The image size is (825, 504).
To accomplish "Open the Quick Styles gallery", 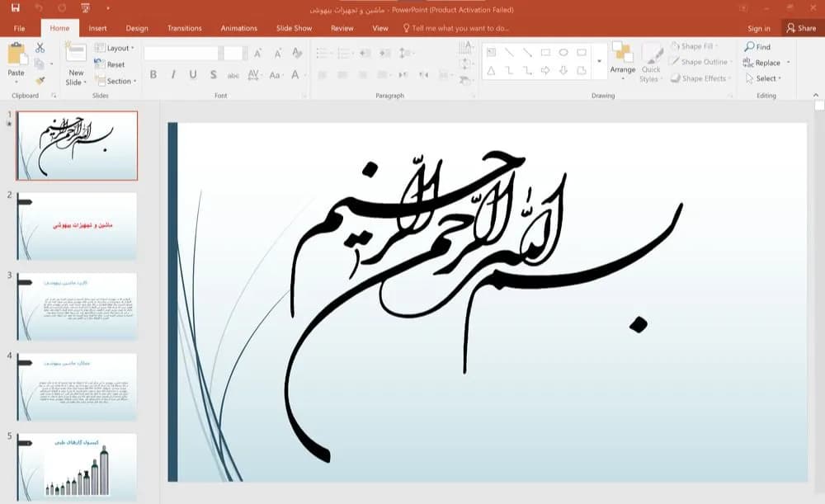I will click(652, 63).
